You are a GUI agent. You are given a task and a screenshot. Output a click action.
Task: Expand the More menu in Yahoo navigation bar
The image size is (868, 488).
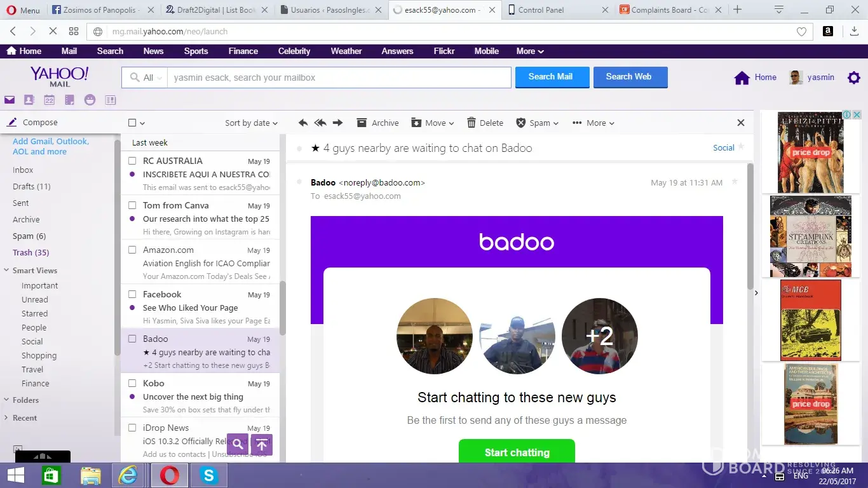point(530,51)
